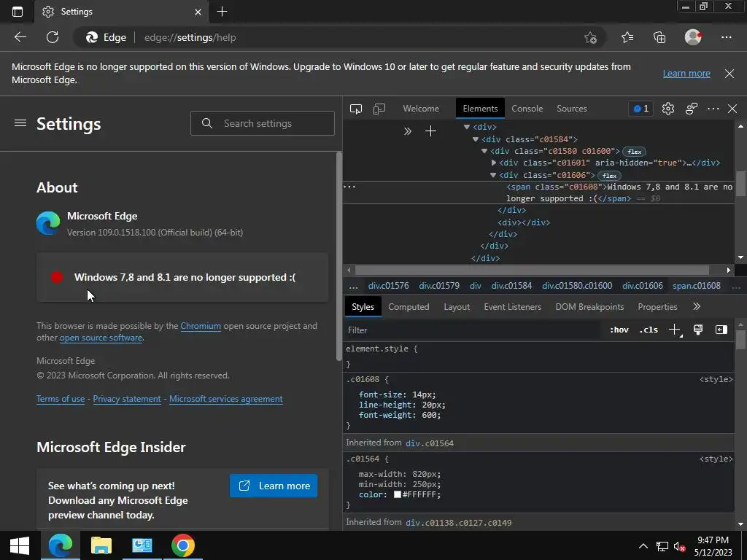Open the tab actions menu icon
Viewport: 747px width, 560px height.
tap(18, 12)
